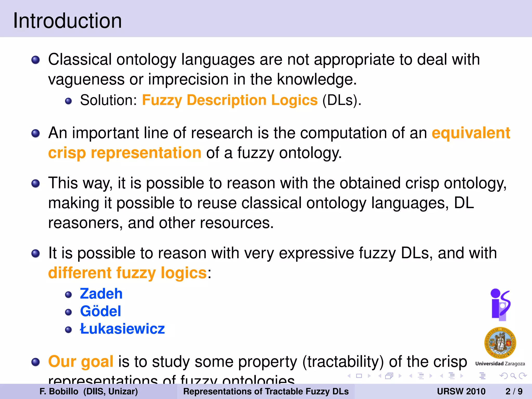Click the footer title Representations of Tractable Fuzzy DLs
This screenshot has height=399, width=532.
266,391
